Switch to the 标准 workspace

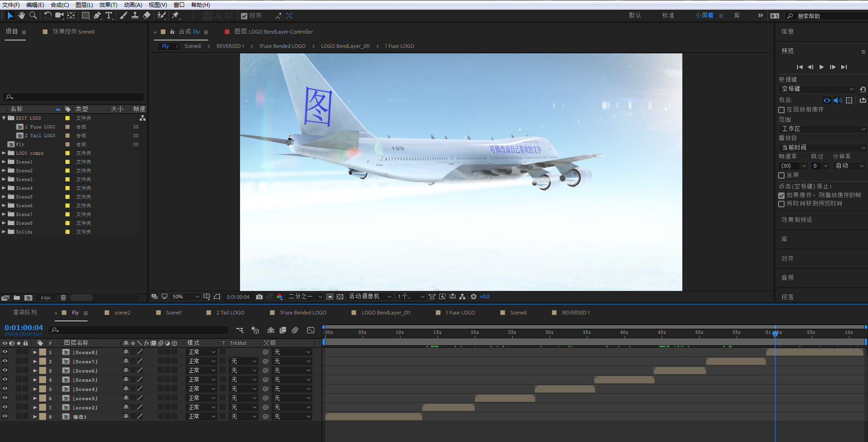pos(668,16)
